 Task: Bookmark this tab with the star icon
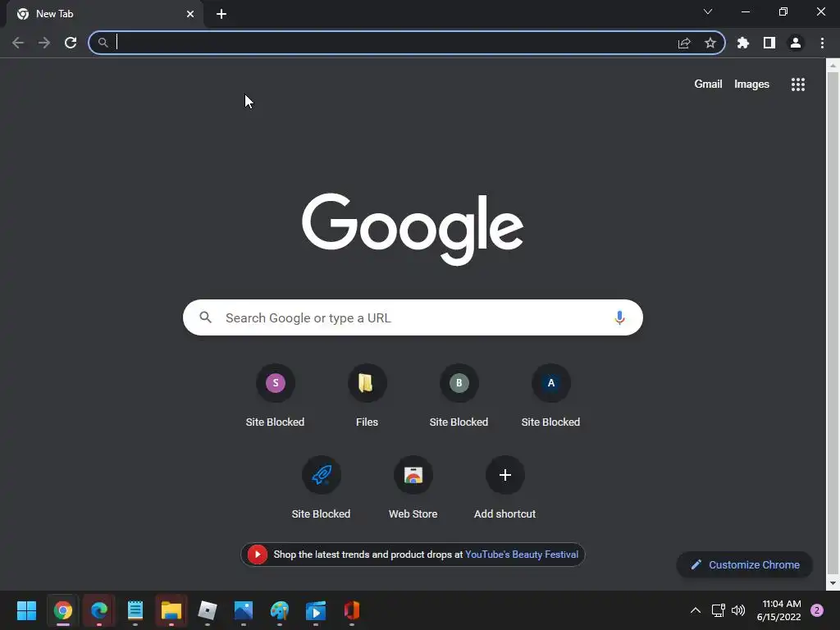[x=710, y=43]
